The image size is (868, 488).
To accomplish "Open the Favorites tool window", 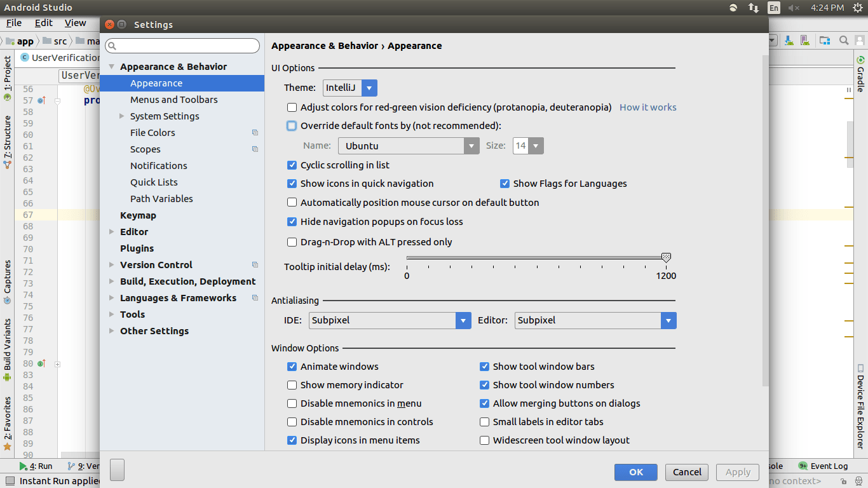I will pyautogui.click(x=7, y=423).
